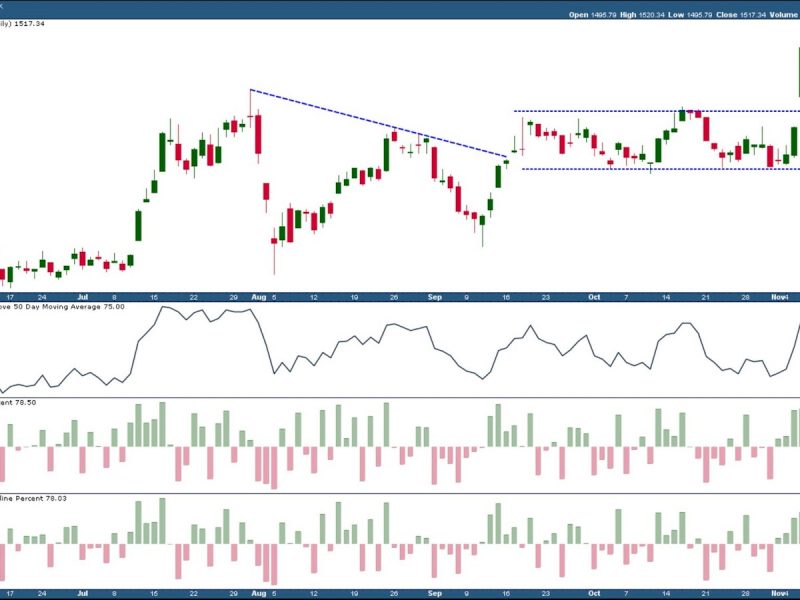Select date '29' on the price chart axis
Image resolution: width=800 pixels, height=600 pixels.
pyautogui.click(x=234, y=297)
